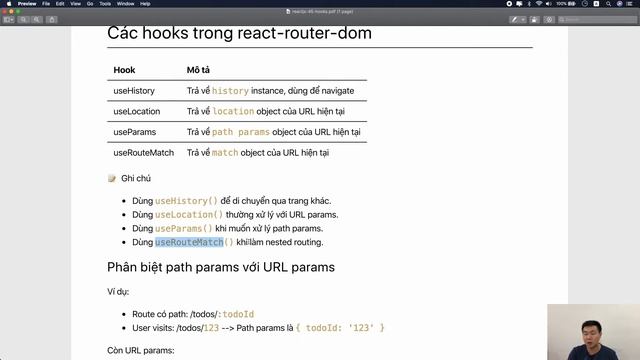The height and width of the screenshot is (360, 640).
Task: Click the highlighted 'useRouteMatch' text
Action: [189, 242]
